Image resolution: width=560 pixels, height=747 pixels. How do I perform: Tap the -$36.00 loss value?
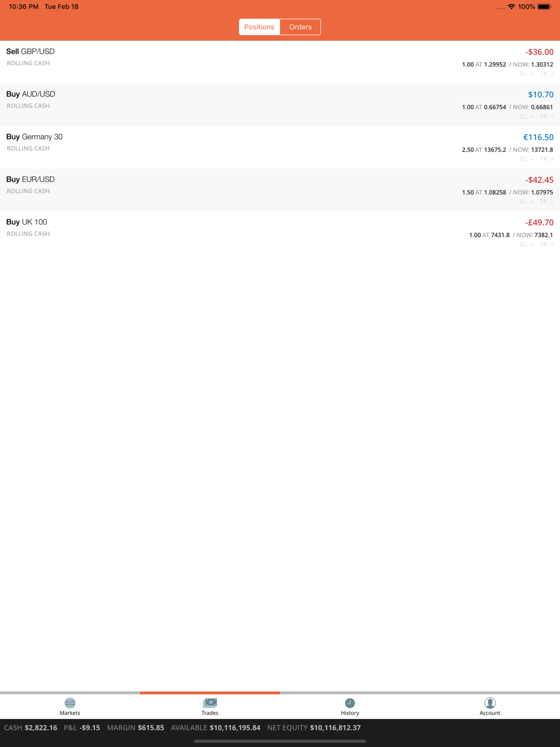539,52
